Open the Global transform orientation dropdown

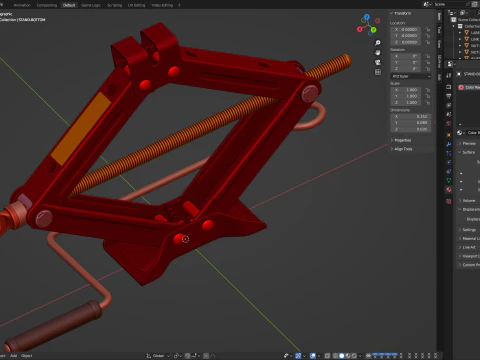coord(158,356)
